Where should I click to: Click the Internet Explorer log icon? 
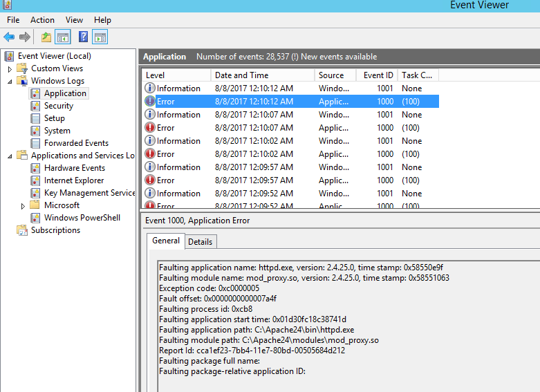(36, 180)
